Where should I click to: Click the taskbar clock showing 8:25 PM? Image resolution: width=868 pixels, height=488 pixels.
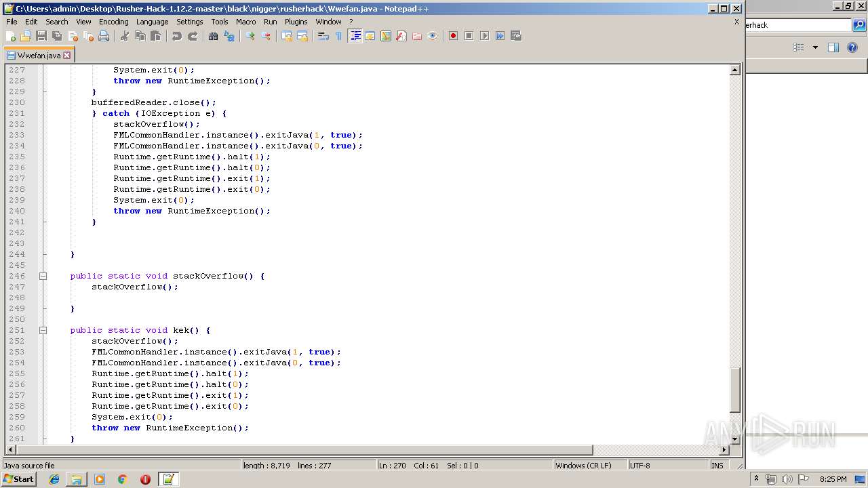pyautogui.click(x=833, y=479)
